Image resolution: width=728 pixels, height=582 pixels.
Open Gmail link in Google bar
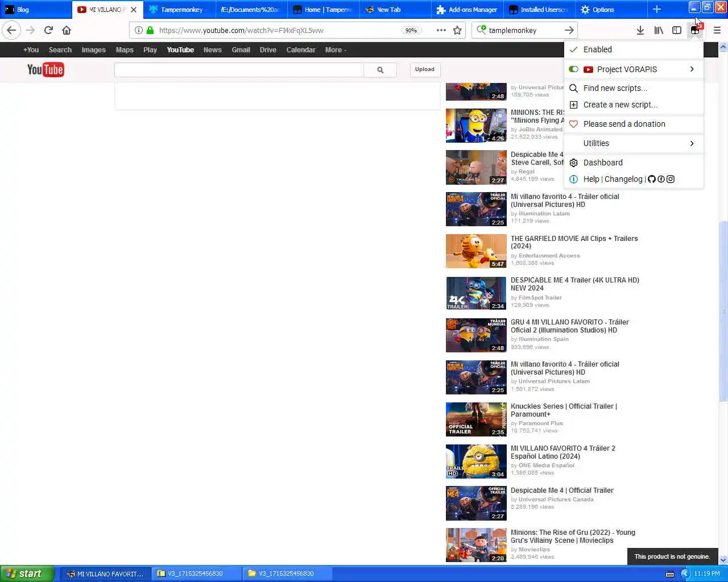pyautogui.click(x=241, y=50)
